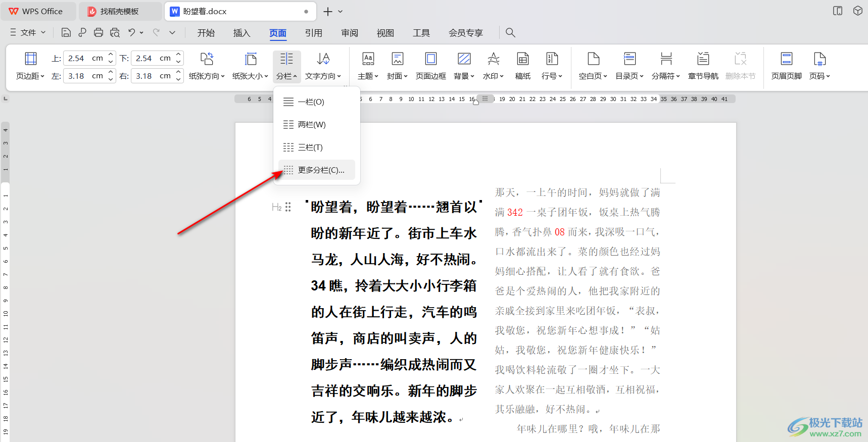Screen dimensions: 868x442
Task: Increase the left margin with stepper
Action: 111,72
